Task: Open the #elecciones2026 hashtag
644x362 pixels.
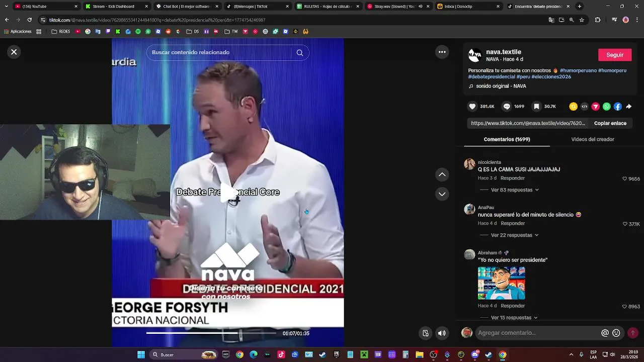Action: click(551, 77)
